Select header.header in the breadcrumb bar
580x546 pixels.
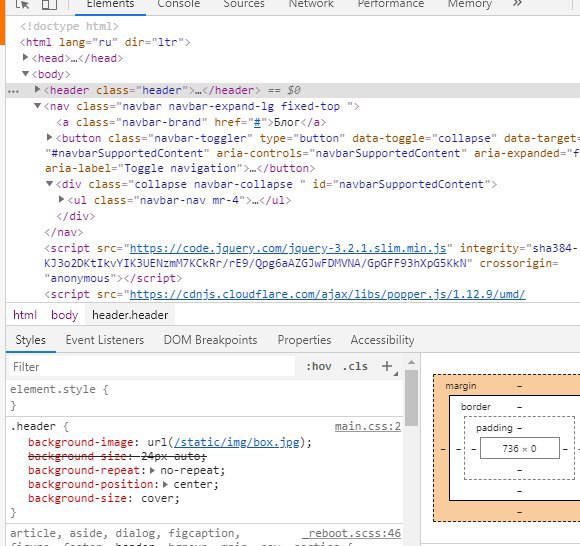pyautogui.click(x=130, y=315)
